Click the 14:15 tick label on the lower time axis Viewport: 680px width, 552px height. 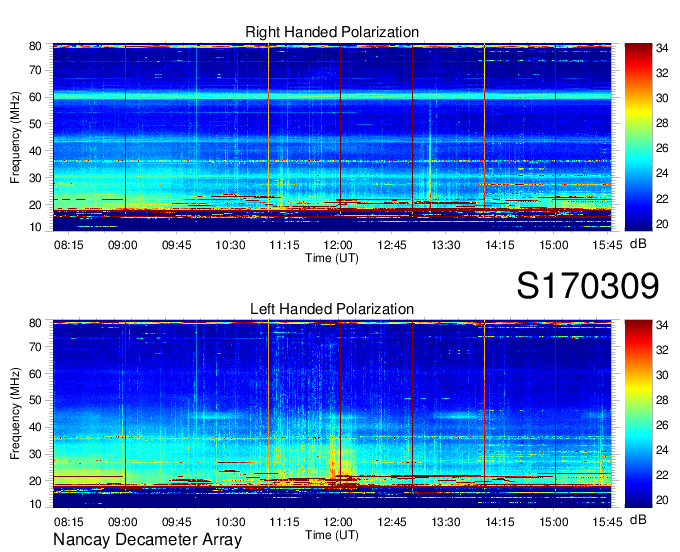tap(500, 522)
